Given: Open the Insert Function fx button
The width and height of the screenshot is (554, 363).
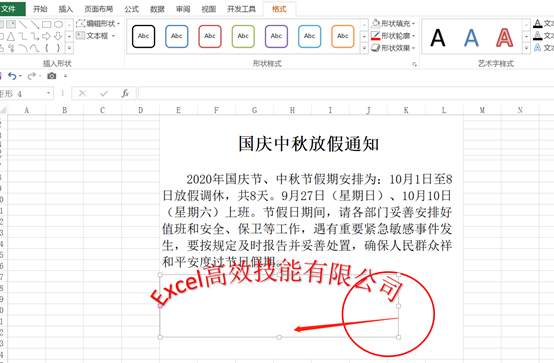Looking at the screenshot, I should point(125,93).
